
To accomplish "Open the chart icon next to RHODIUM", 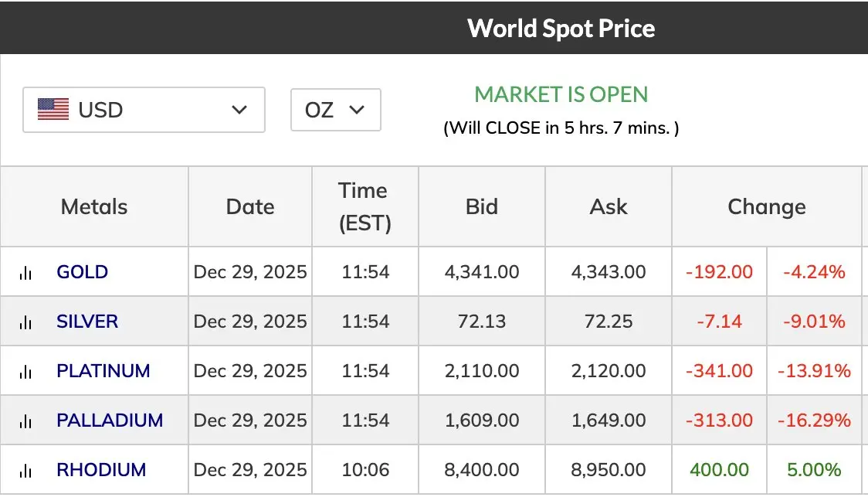I will coord(25,470).
